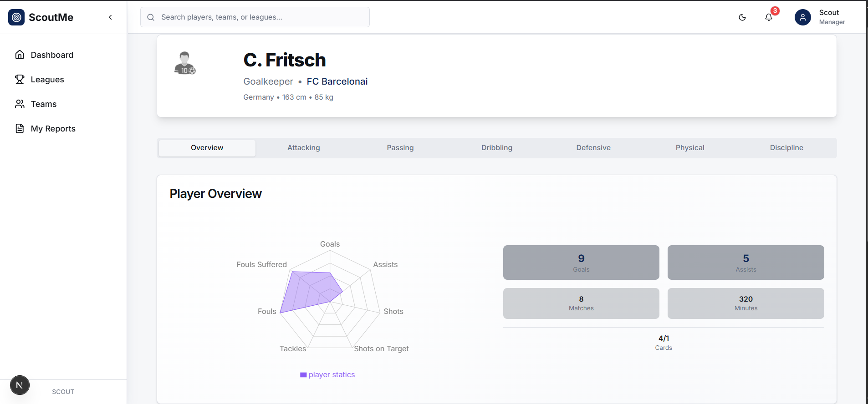Go to the Leagues trophy icon
Viewport: 868px width, 404px height.
(x=20, y=80)
